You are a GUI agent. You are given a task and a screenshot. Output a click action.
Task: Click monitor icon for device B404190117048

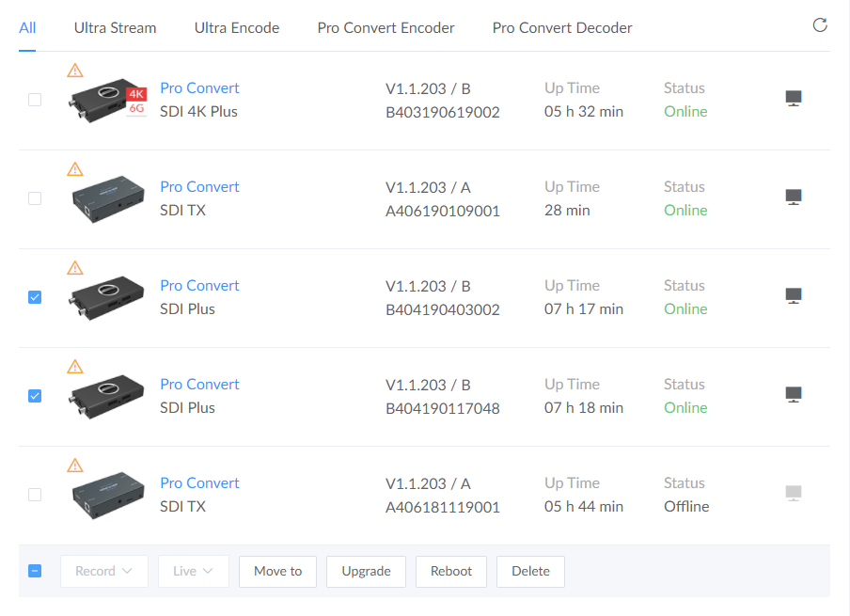click(x=794, y=395)
